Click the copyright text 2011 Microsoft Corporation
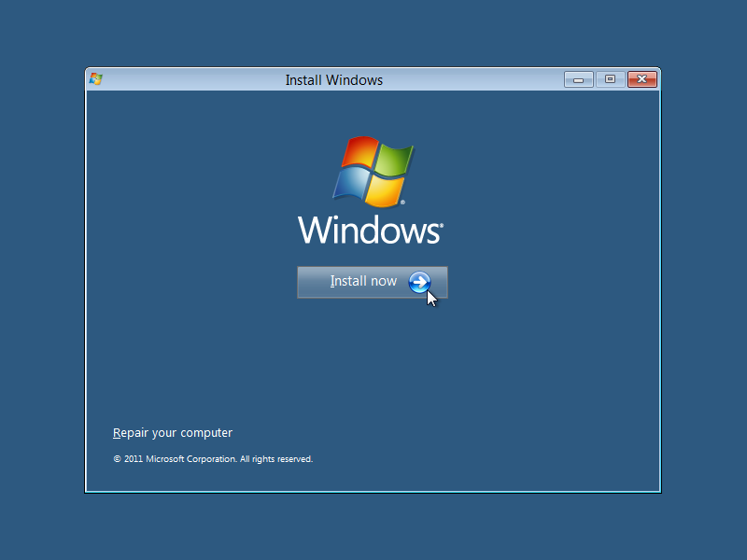 213,459
